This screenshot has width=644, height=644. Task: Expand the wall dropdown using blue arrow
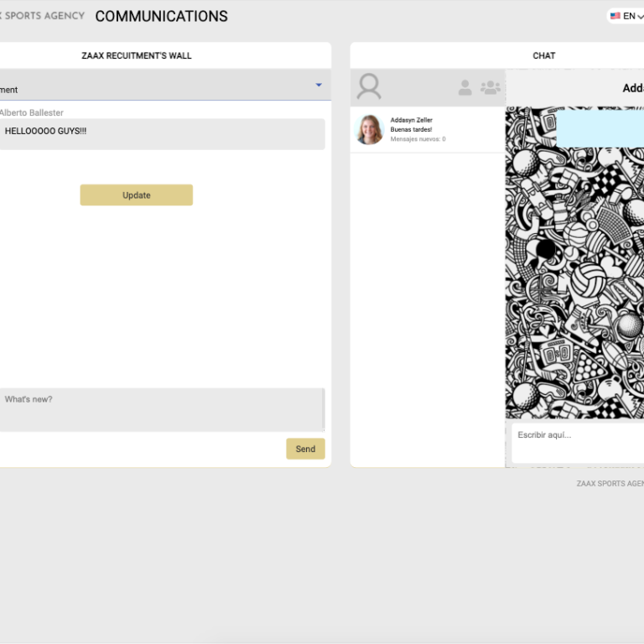click(319, 85)
